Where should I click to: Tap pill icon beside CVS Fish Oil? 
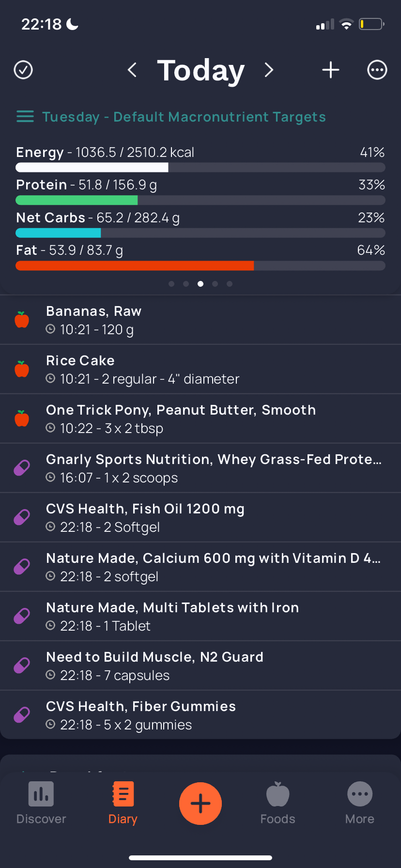22,517
